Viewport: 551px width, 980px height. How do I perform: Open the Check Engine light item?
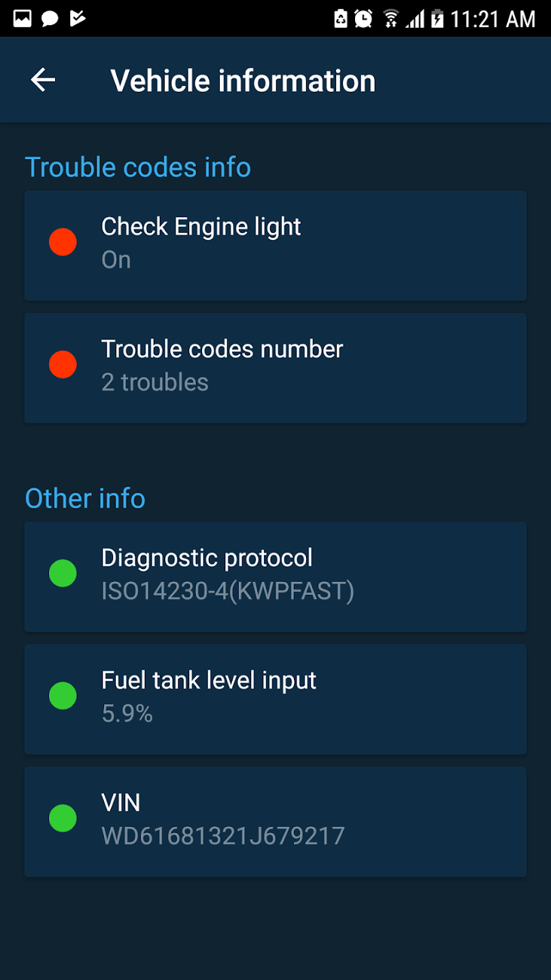pos(275,245)
